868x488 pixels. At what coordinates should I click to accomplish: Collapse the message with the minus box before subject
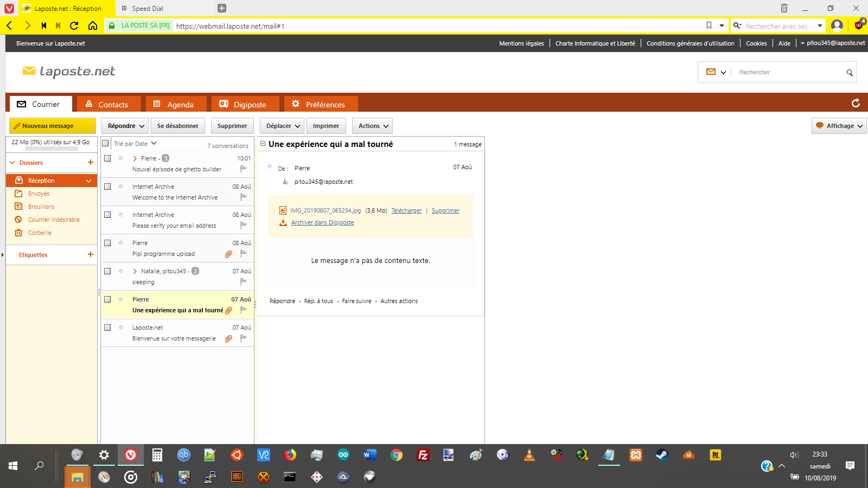coord(263,144)
